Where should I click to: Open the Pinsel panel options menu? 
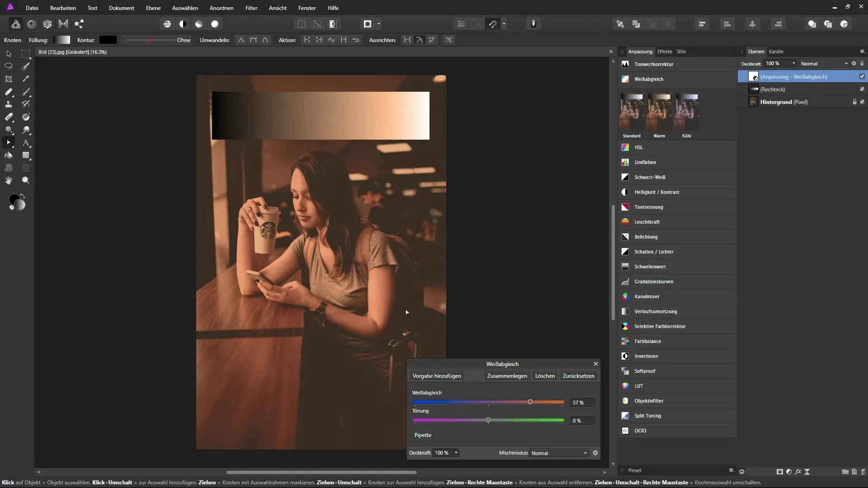click(x=731, y=470)
